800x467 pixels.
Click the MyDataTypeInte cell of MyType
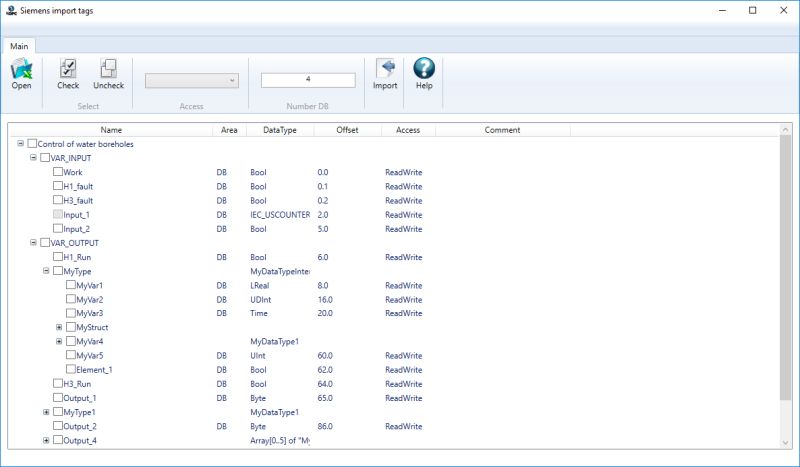[x=280, y=272]
